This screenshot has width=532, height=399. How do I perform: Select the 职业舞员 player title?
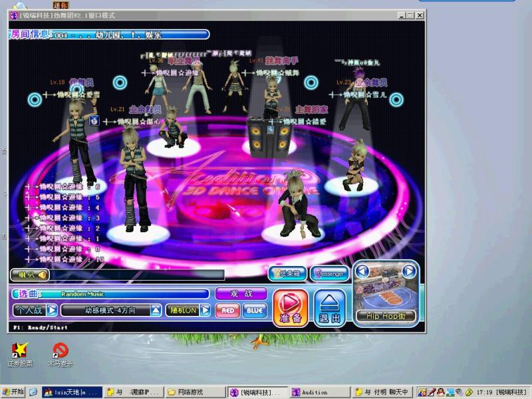tap(184, 61)
